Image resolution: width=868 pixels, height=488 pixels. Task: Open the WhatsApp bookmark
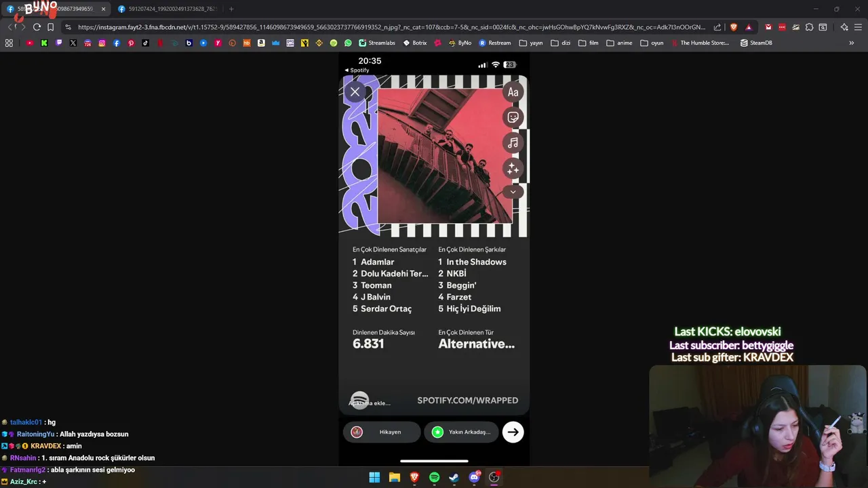(x=348, y=43)
